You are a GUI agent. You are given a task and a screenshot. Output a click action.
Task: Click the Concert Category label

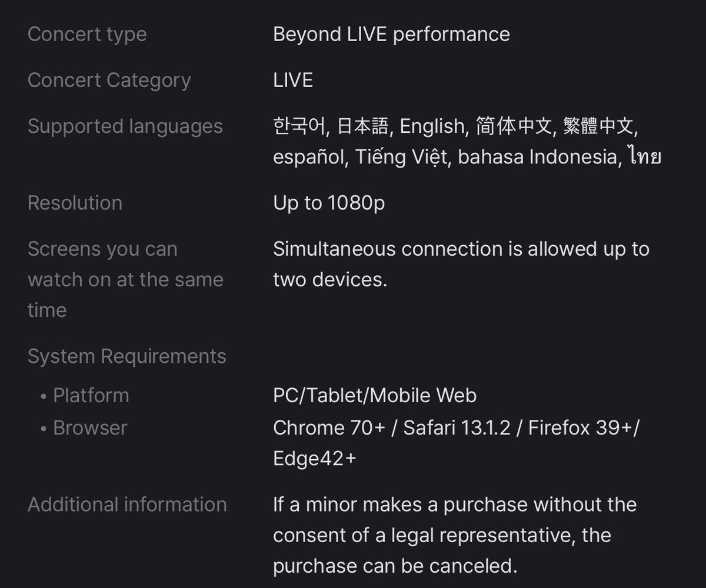[x=109, y=80]
